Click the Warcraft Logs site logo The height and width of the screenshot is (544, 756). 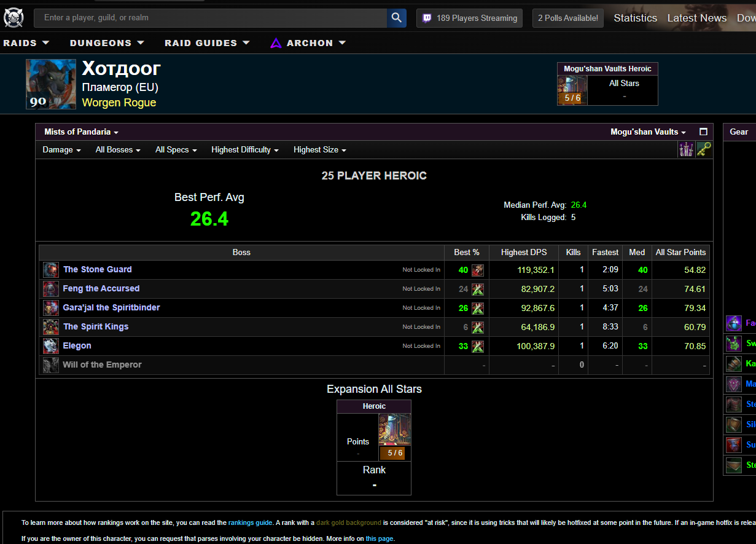pos(13,18)
